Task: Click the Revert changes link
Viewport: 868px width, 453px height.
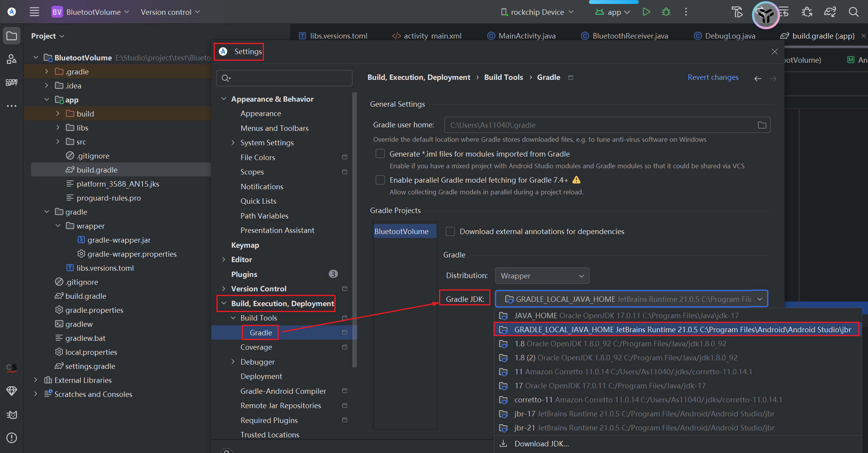Action: (713, 77)
